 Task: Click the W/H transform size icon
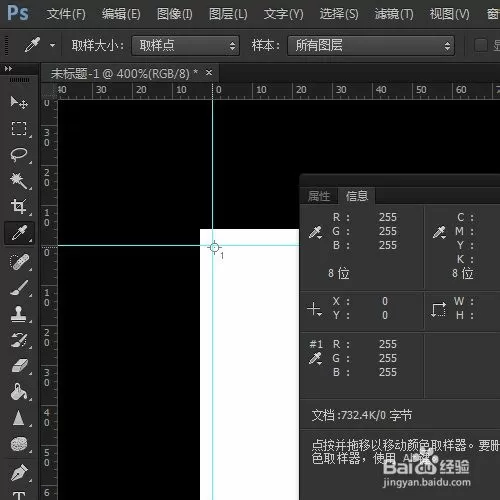438,309
